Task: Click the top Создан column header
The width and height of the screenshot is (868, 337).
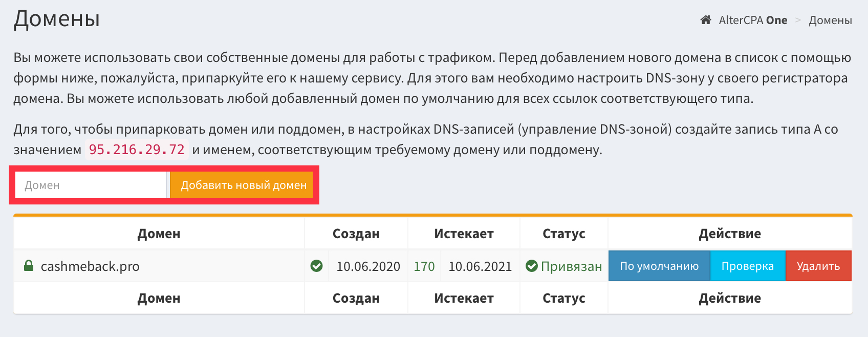Action: (356, 234)
